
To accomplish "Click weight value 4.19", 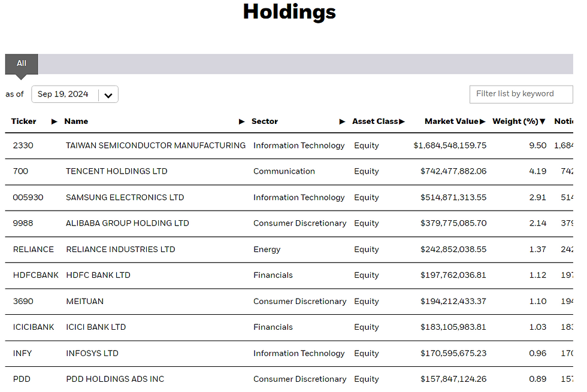I will (x=538, y=171).
